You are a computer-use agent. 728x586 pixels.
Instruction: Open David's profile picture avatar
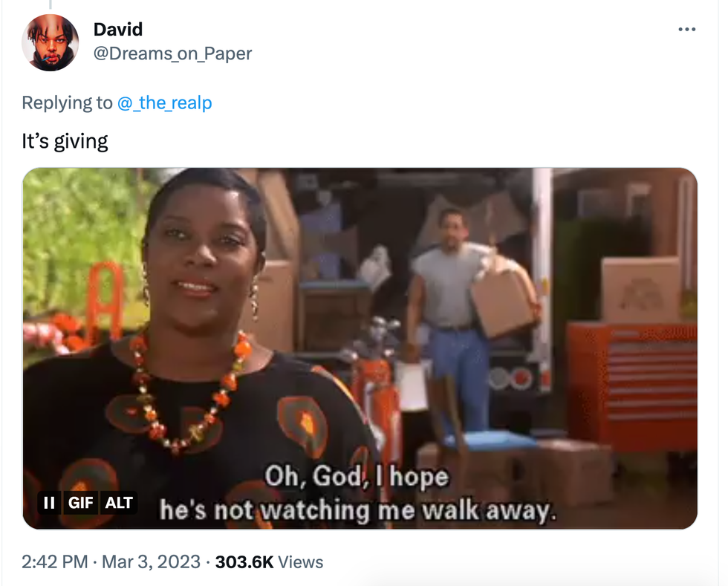coord(51,43)
